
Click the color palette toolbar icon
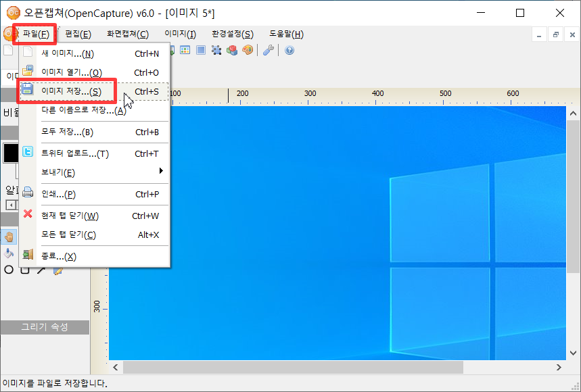tap(248, 50)
